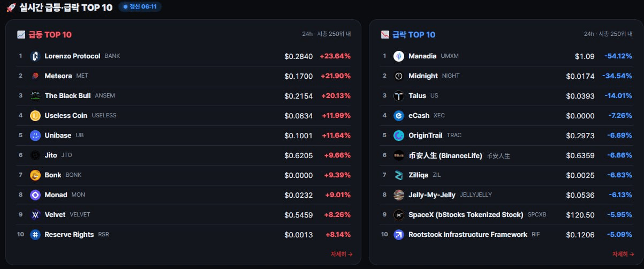
Task: Open The Black Bull ANSEM row
Action: click(x=184, y=96)
